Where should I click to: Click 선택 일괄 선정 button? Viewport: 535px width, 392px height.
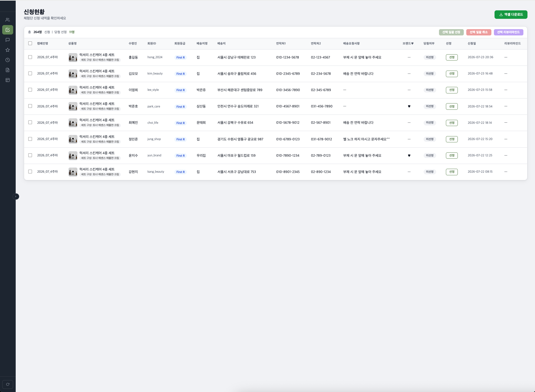click(x=451, y=32)
